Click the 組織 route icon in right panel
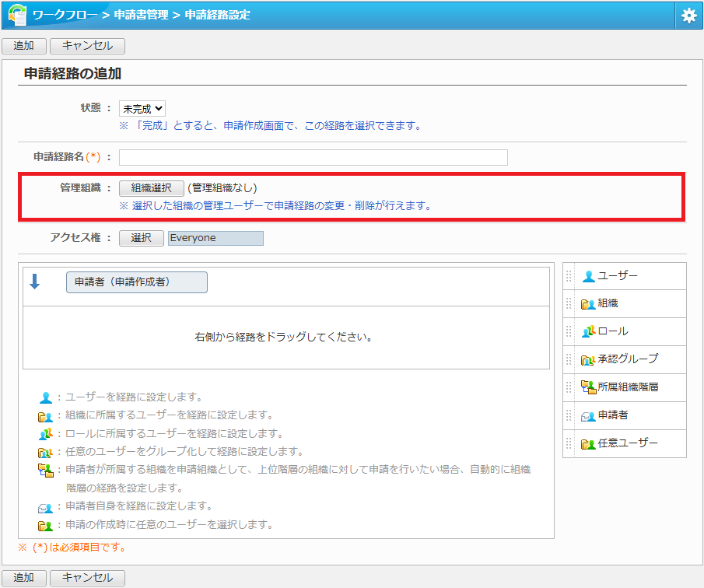The image size is (704, 588). click(588, 304)
